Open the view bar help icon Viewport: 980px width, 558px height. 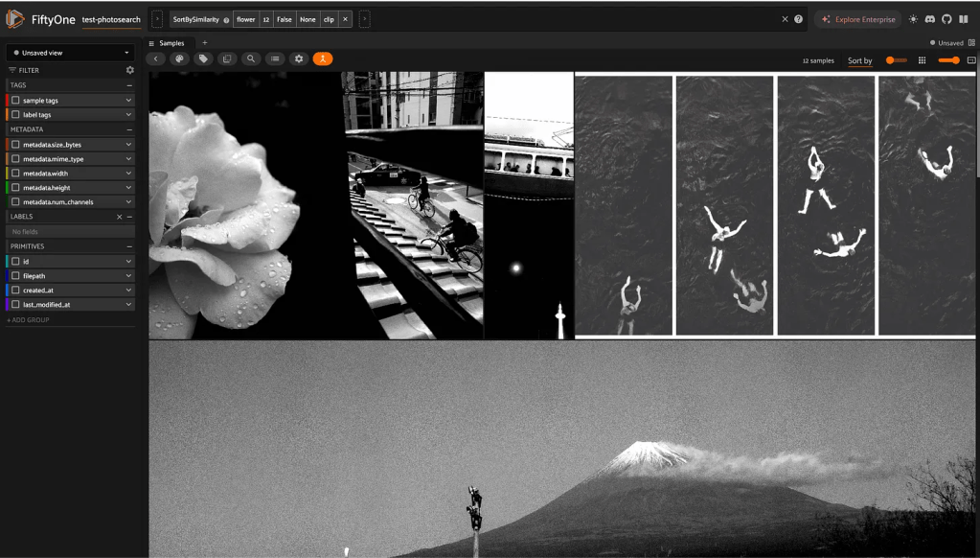[798, 19]
